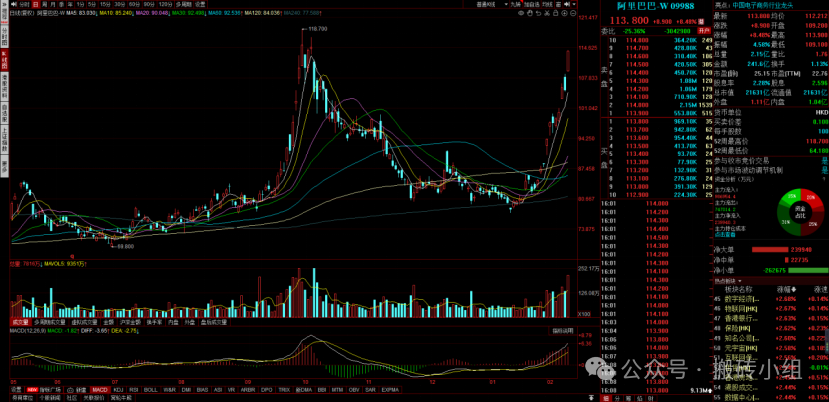Open the small arrow dropdown at the toolbar end
The image size is (829, 402).
pos(574,4)
